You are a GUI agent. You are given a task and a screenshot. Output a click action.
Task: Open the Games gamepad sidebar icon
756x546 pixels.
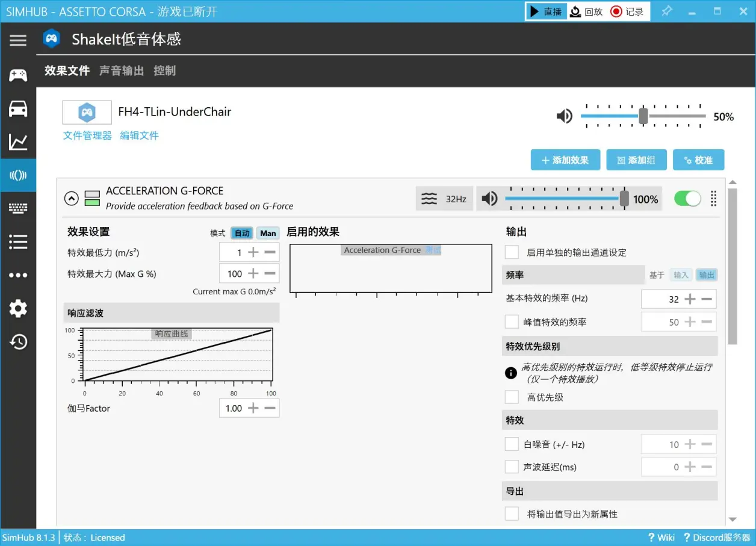(x=18, y=75)
